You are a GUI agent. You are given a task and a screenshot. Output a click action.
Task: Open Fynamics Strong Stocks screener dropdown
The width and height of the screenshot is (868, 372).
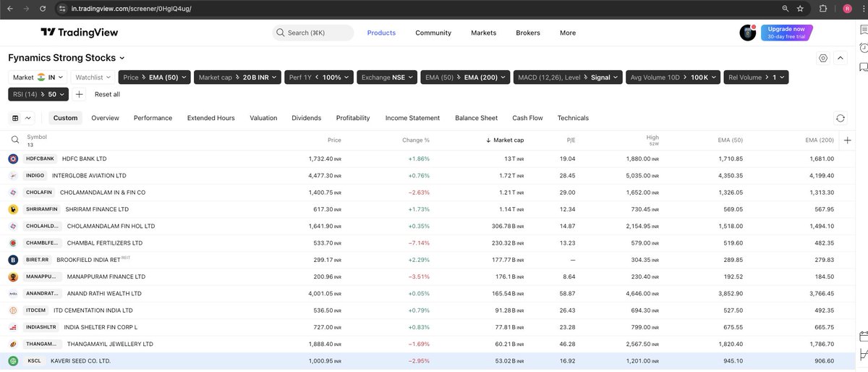point(66,58)
